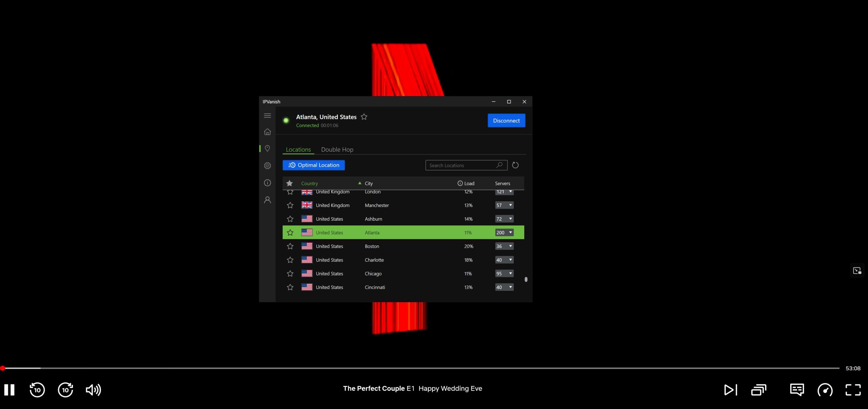Click the Load info icon in header
Screen dimensions: 868x409
point(460,183)
